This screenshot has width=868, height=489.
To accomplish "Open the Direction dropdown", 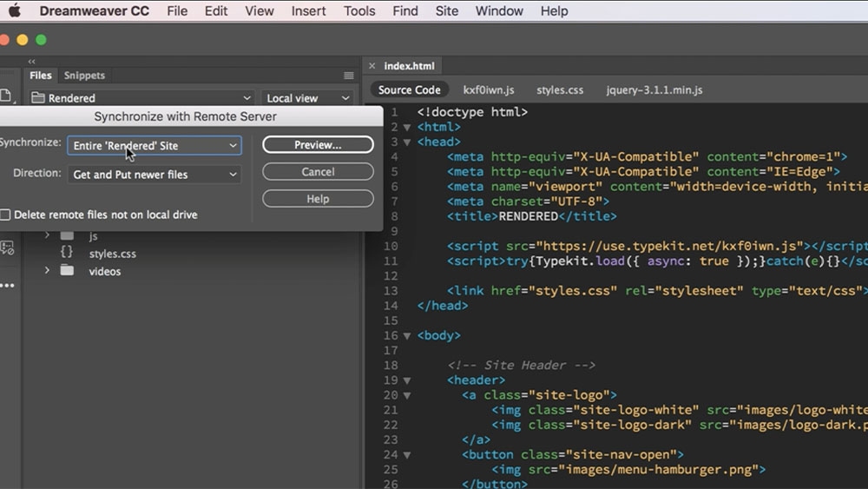I will [x=155, y=175].
